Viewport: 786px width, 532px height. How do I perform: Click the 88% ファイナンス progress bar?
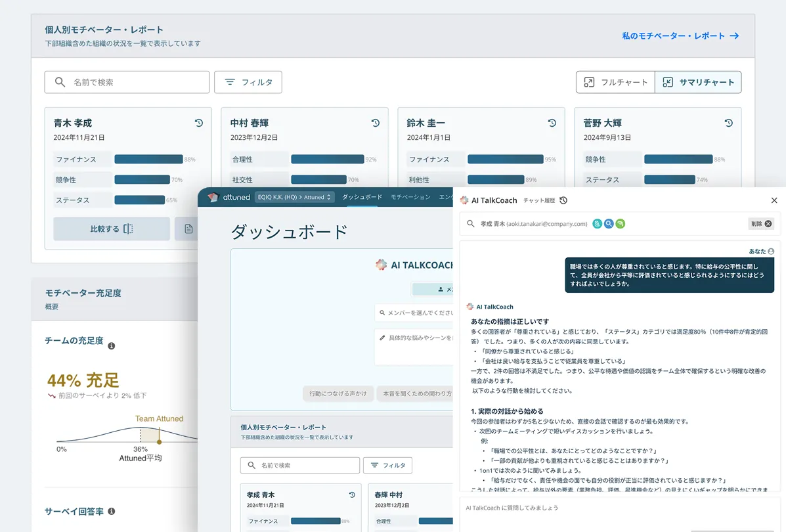148,159
